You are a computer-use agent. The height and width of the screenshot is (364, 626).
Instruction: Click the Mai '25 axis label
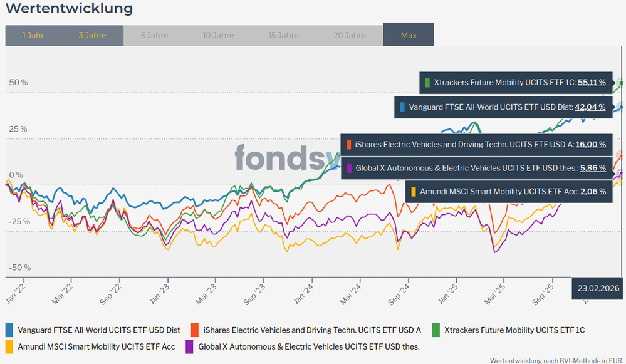[495, 294]
